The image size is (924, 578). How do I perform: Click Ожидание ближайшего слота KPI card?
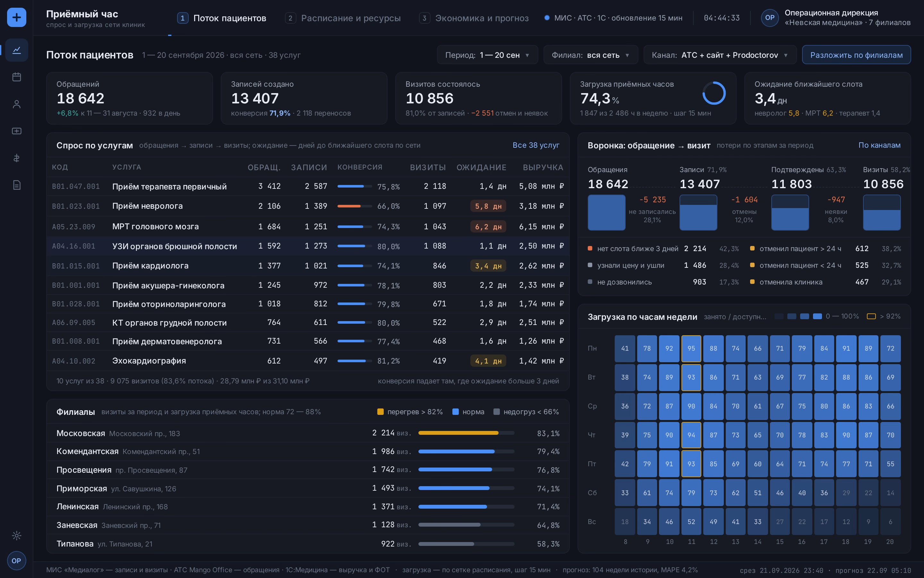(827, 98)
